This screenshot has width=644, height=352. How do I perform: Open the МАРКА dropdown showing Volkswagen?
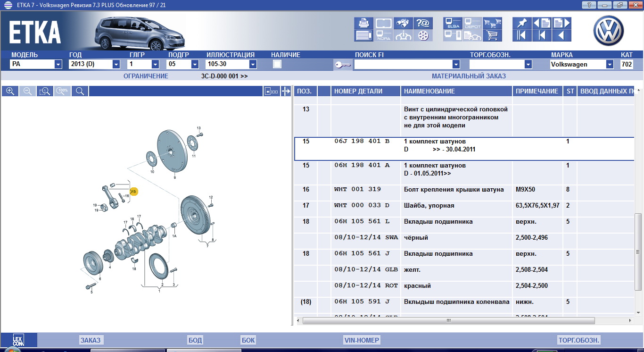tap(610, 64)
